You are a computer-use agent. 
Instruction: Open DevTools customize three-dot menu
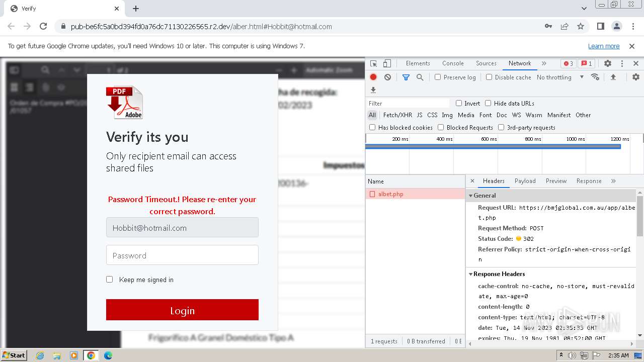pos(622,63)
